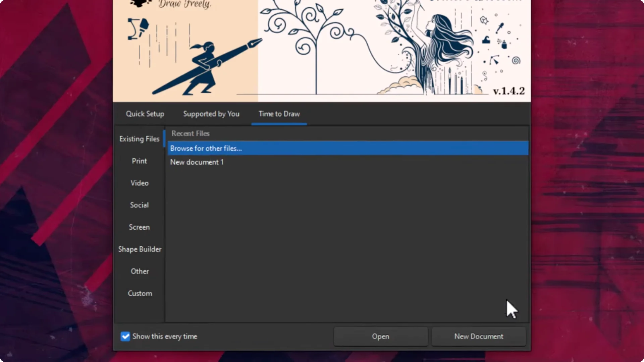The image size is (644, 362).
Task: Open the Shape Builder category
Action: (140, 249)
